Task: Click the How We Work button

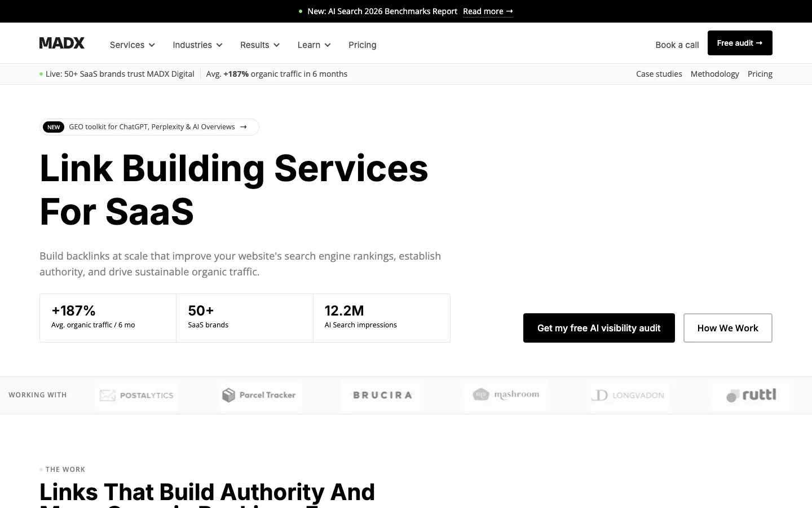Action: 728,328
